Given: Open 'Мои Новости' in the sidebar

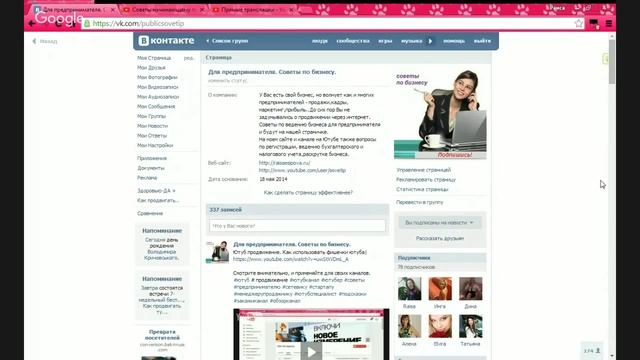Looking at the screenshot, I should [152, 126].
